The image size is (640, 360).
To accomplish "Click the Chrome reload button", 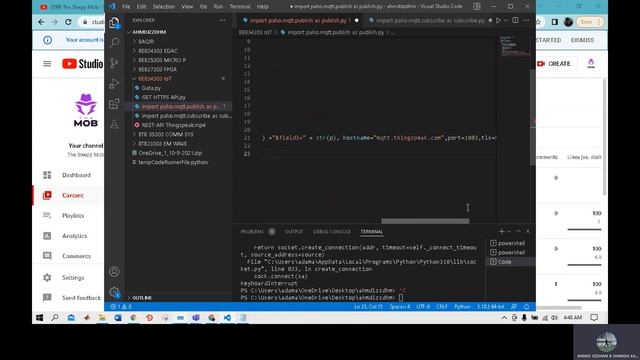I will [68, 22].
